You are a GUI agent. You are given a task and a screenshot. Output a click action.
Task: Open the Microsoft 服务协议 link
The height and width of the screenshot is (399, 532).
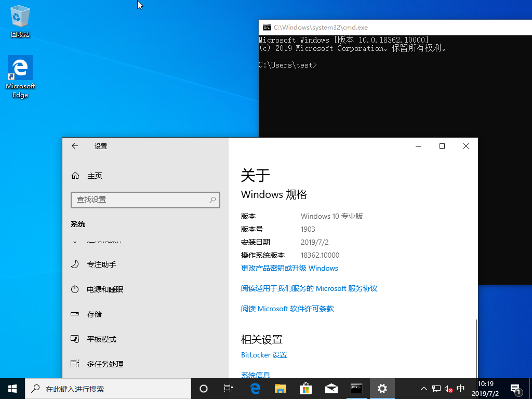point(309,288)
